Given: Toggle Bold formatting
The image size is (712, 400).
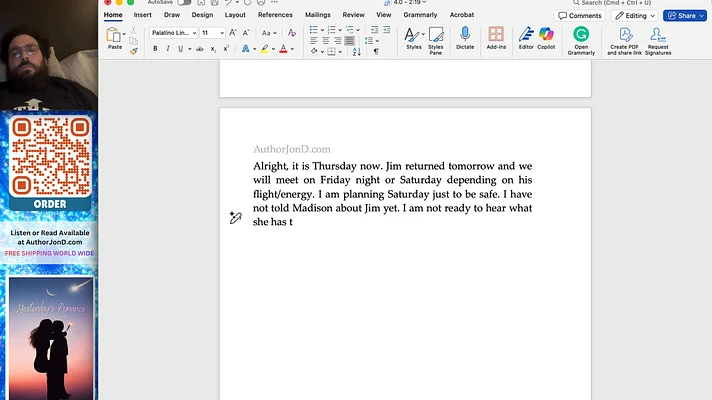Looking at the screenshot, I should pos(155,49).
